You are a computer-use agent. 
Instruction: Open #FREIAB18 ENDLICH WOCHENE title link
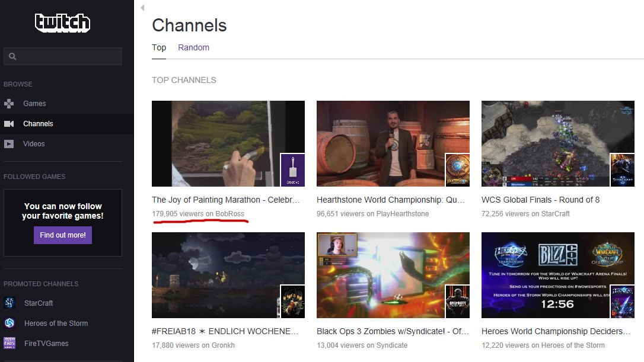(x=225, y=331)
